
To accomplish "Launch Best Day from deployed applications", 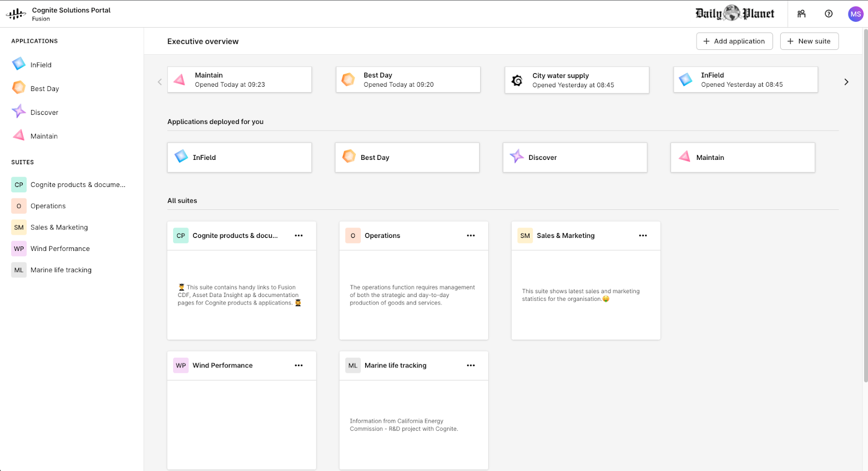I will pyautogui.click(x=407, y=158).
